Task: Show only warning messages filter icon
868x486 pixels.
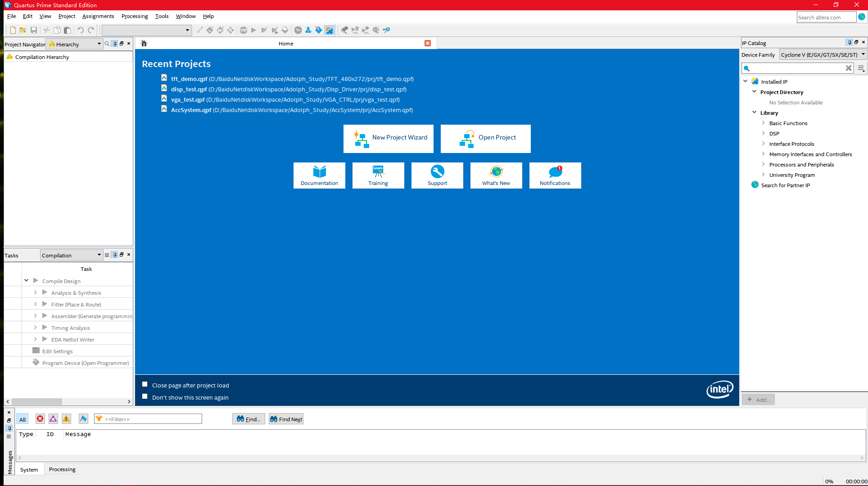Action: (66, 419)
